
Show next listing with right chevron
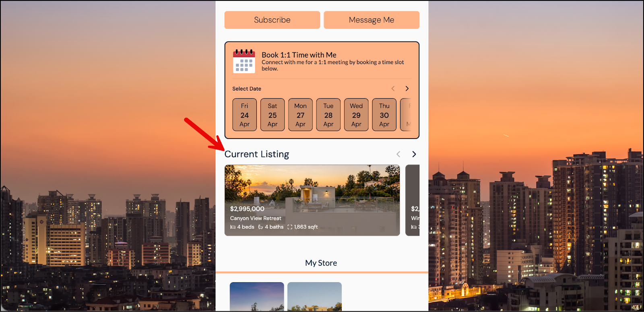pos(414,154)
